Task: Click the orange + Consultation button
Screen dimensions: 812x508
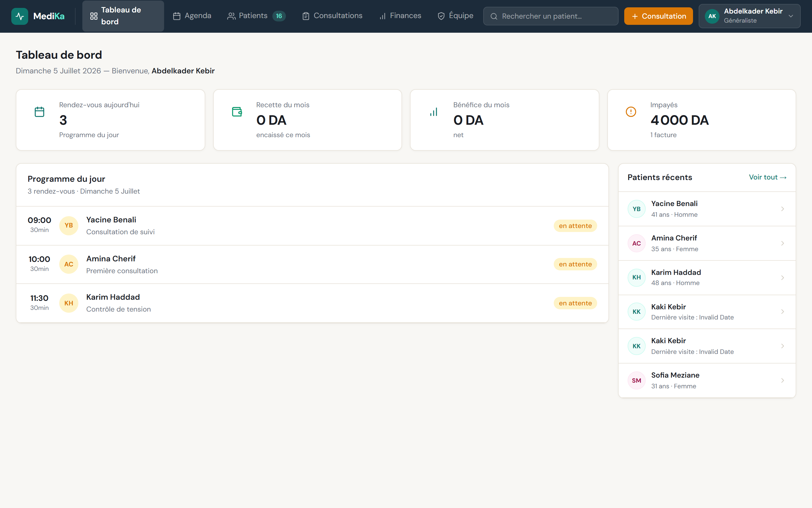Action: [658, 16]
